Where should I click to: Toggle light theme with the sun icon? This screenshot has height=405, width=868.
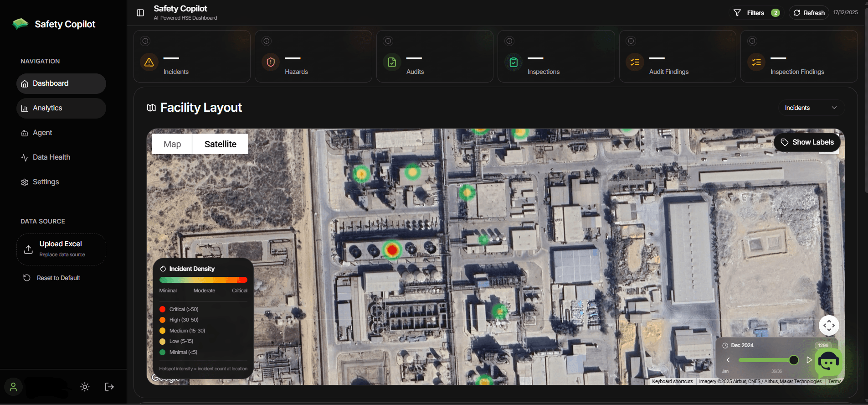(85, 387)
